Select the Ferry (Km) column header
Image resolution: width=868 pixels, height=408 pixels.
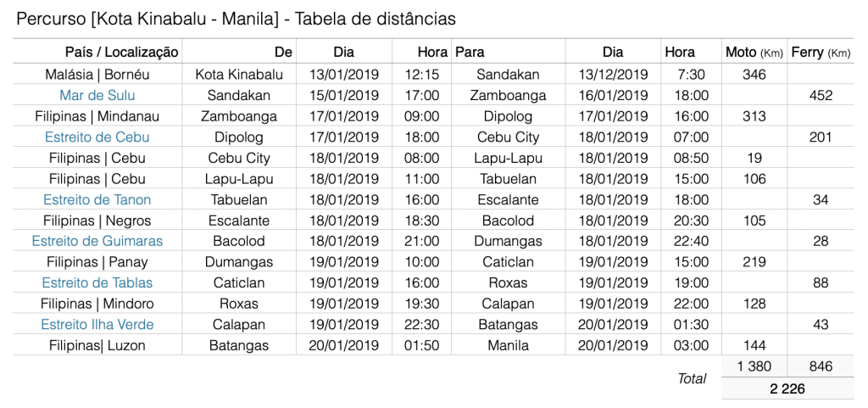click(820, 52)
